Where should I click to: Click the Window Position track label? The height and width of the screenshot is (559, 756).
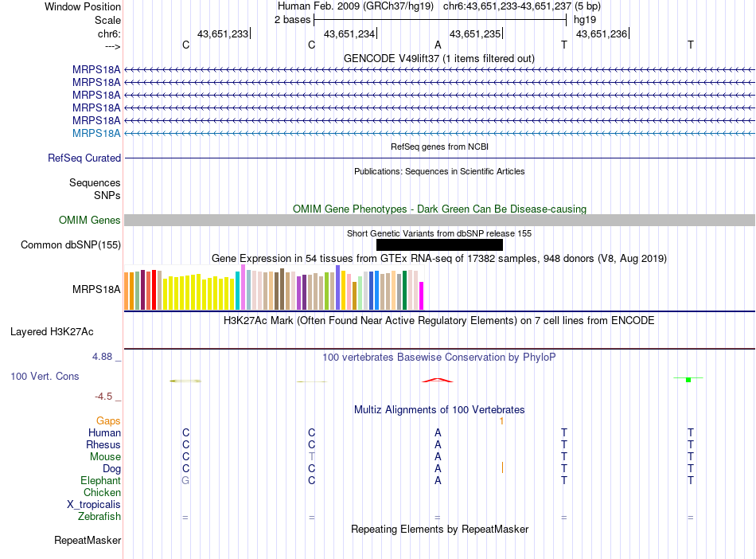pyautogui.click(x=83, y=6)
